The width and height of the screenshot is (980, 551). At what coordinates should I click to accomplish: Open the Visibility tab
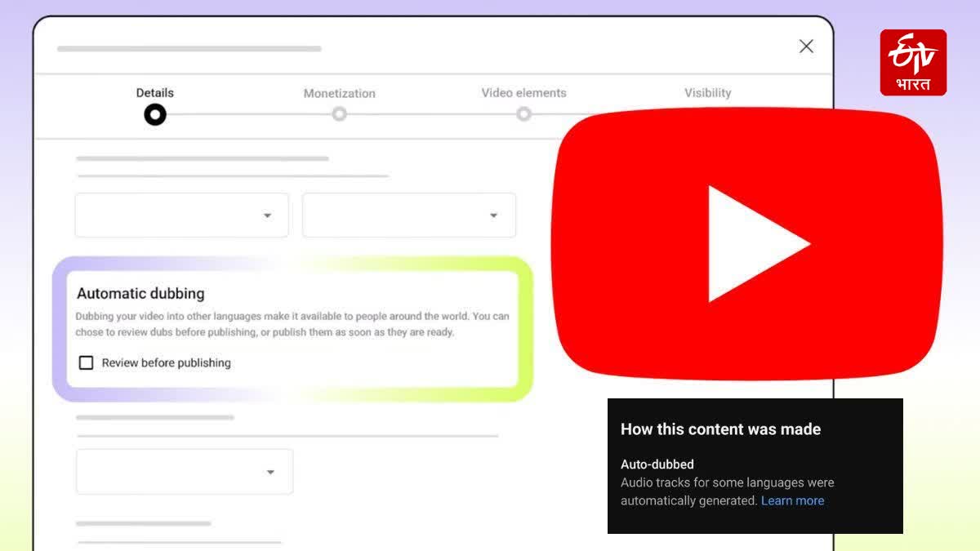[x=707, y=93]
